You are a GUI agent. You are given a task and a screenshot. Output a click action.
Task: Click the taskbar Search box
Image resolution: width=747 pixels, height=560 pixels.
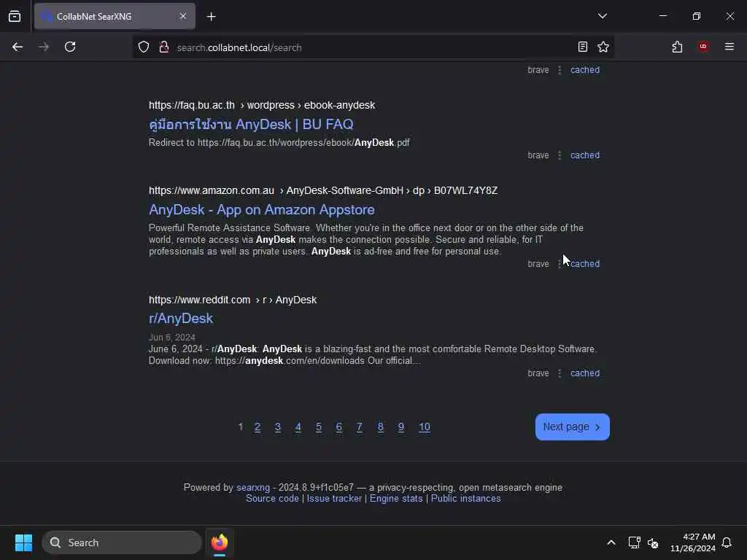pos(122,542)
